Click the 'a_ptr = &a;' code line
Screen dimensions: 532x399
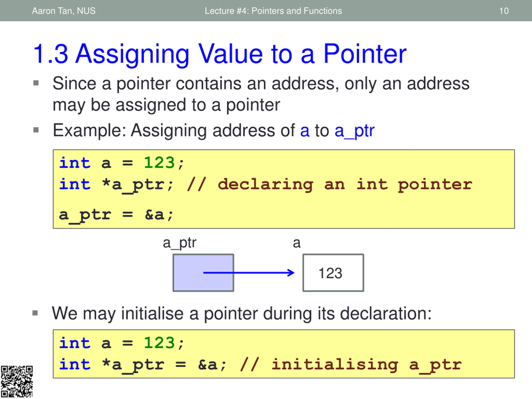pyautogui.click(x=116, y=215)
